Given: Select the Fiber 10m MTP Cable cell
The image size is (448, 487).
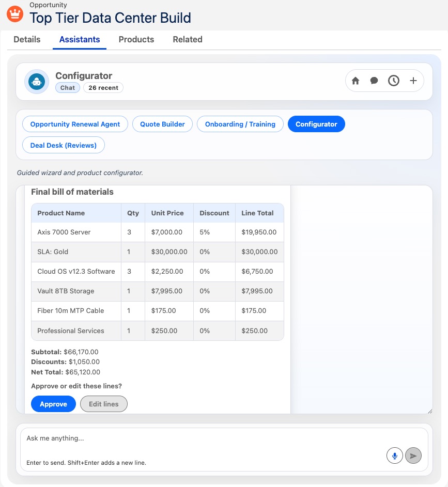Looking at the screenshot, I should click(x=76, y=310).
